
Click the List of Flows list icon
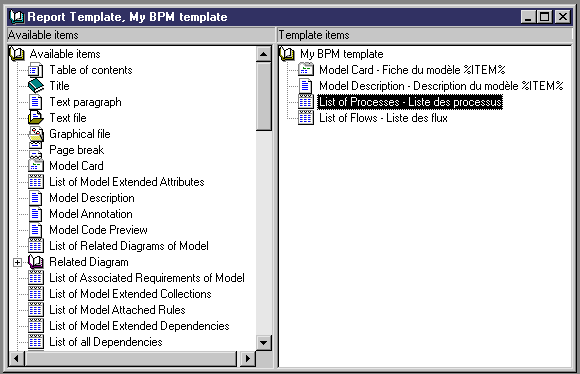click(x=306, y=118)
